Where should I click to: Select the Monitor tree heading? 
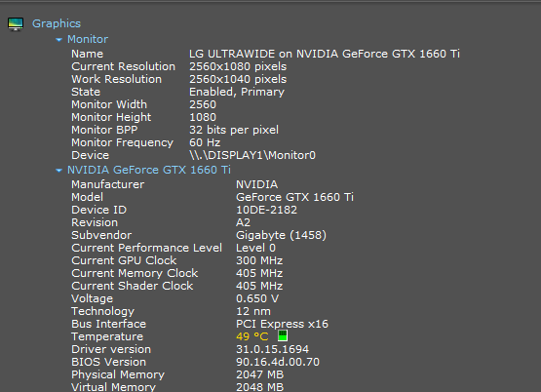pyautogui.click(x=88, y=39)
